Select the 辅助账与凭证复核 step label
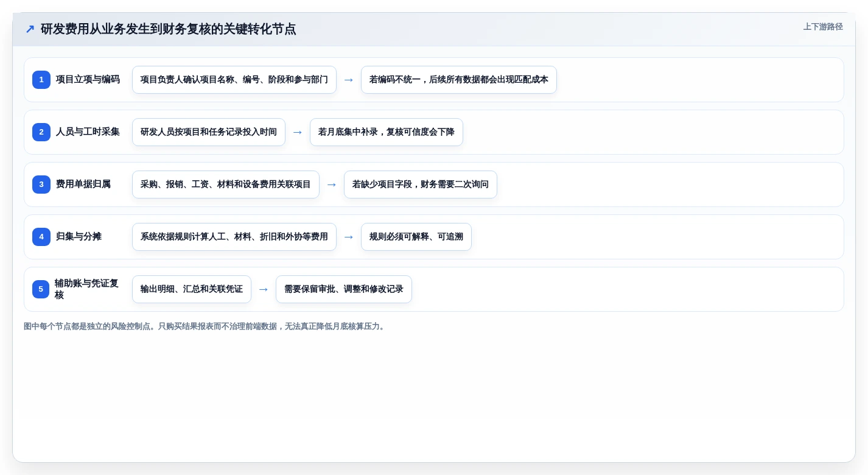This screenshot has height=475, width=868. click(86, 289)
